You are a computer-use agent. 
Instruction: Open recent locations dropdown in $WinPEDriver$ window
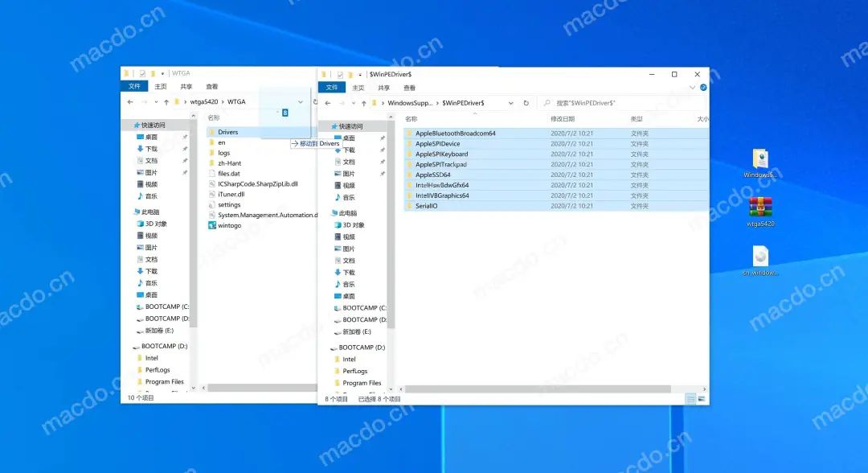[x=352, y=103]
